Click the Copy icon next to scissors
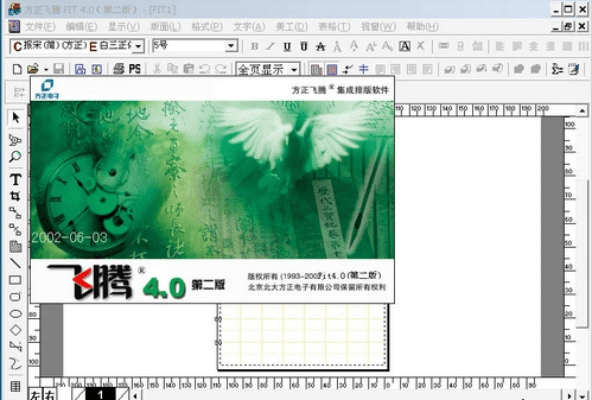Image resolution: width=592 pixels, height=400 pixels. [173, 69]
